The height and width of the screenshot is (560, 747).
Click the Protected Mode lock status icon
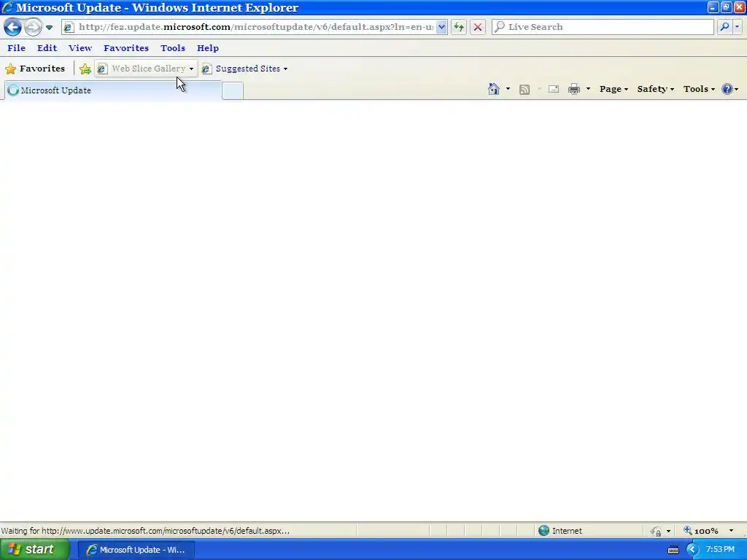click(x=657, y=531)
